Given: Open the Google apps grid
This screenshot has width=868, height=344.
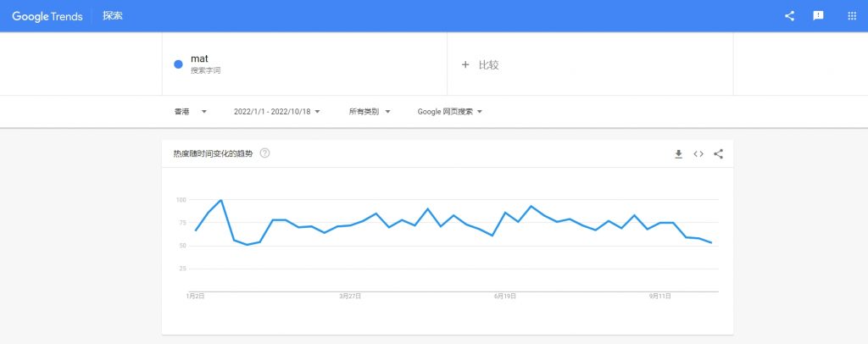Looking at the screenshot, I should coord(852,16).
